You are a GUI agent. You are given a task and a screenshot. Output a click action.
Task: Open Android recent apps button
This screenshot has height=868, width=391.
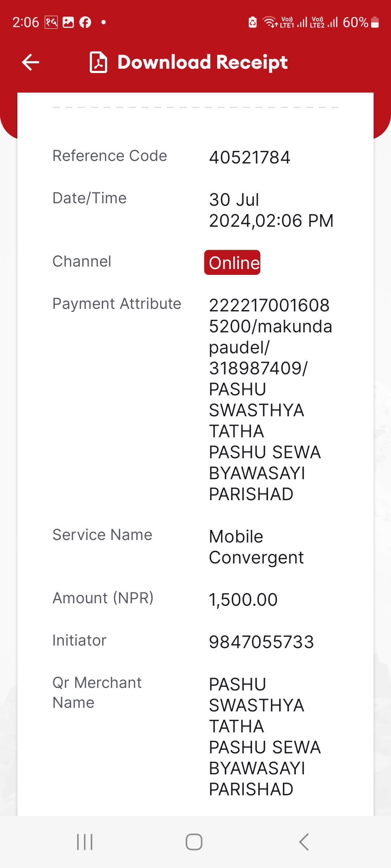click(x=85, y=842)
